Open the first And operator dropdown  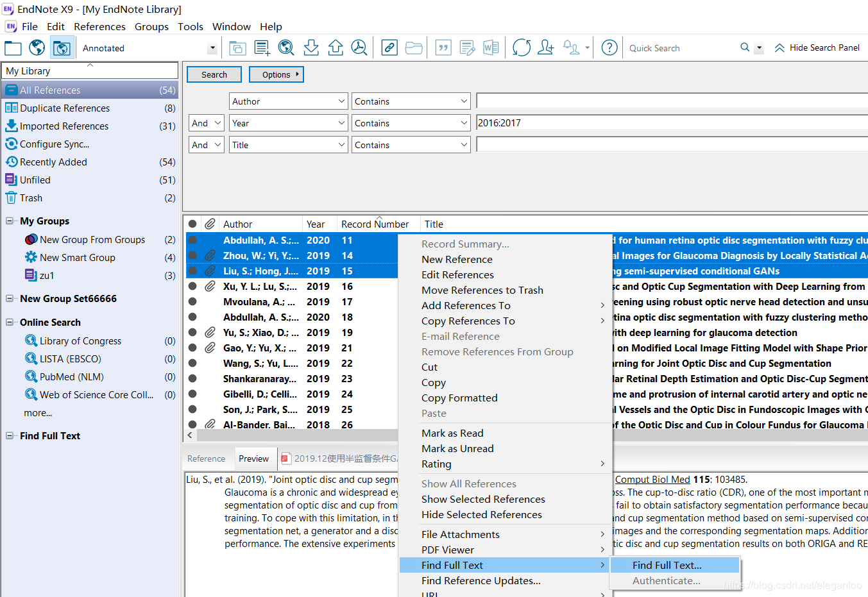click(x=217, y=123)
